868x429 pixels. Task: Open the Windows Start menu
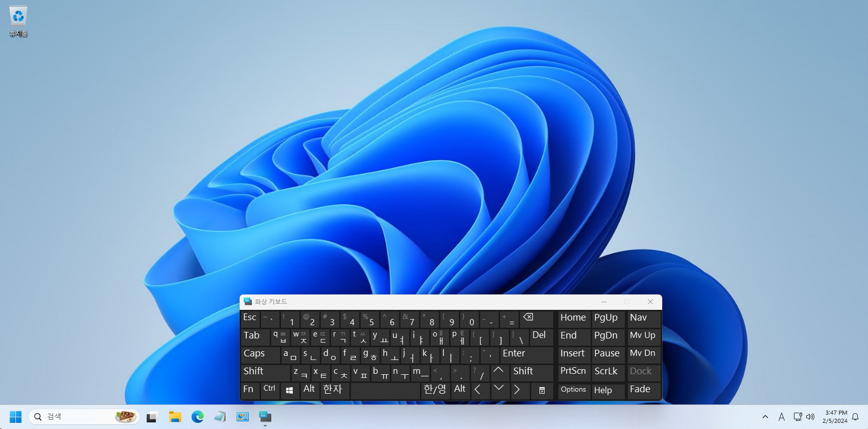tap(15, 417)
